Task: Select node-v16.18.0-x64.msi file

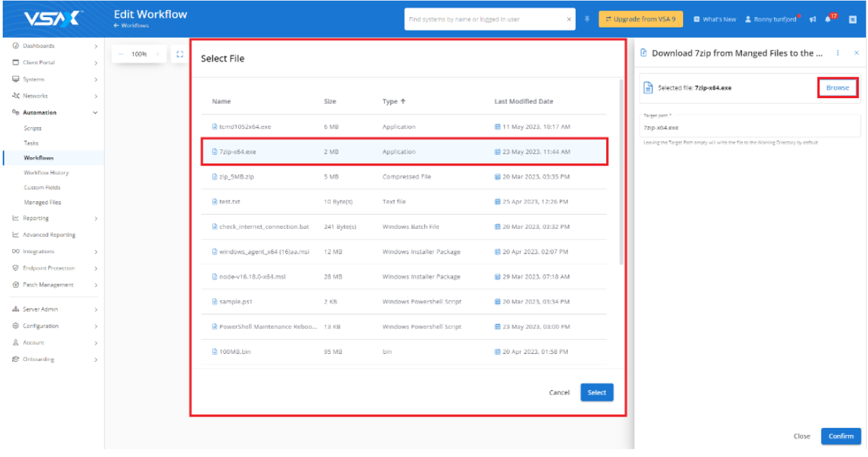Action: (404, 276)
